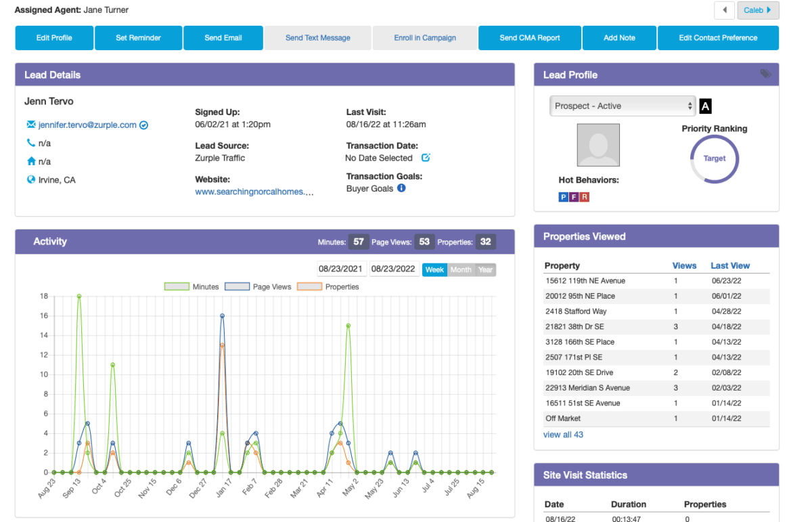This screenshot has width=812, height=522.
Task: Click the verified checkmark icon after the email
Action: (x=143, y=125)
